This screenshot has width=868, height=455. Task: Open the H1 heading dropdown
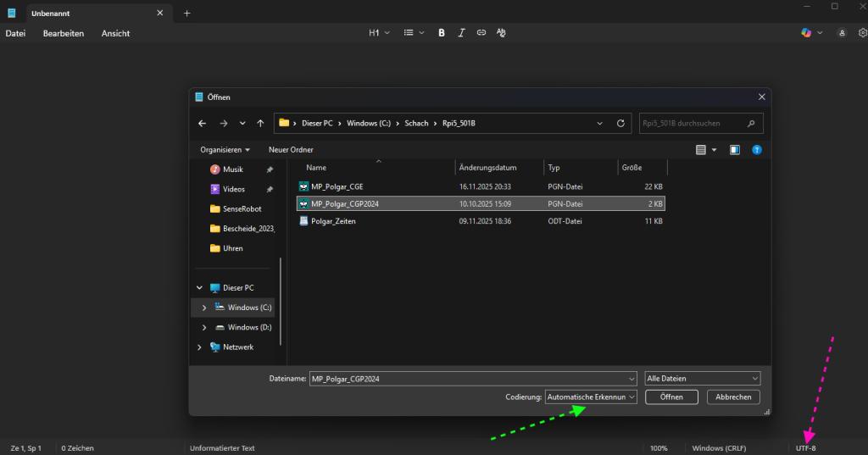[379, 33]
